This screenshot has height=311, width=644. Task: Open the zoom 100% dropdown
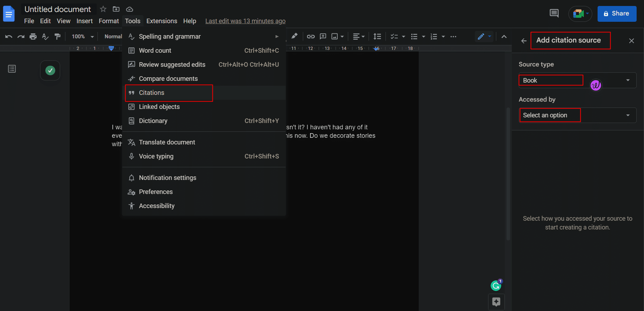pyautogui.click(x=83, y=37)
